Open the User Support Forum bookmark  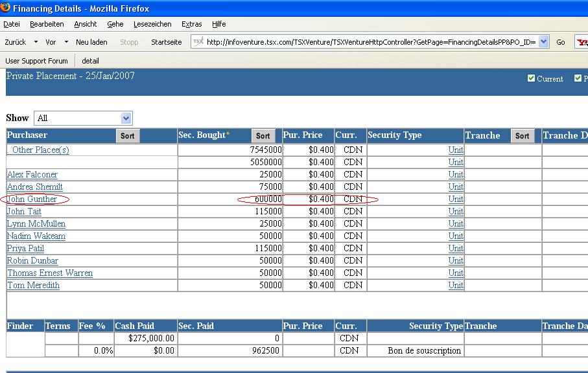[x=36, y=61]
